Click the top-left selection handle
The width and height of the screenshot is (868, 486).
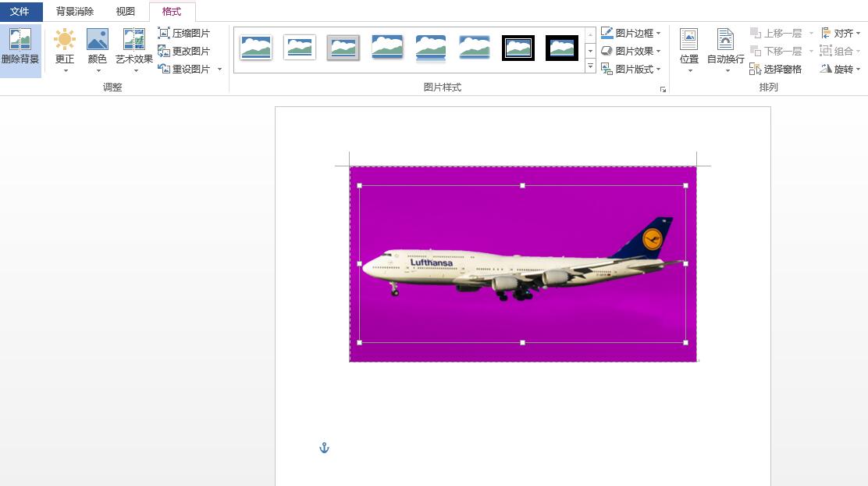[x=359, y=186]
